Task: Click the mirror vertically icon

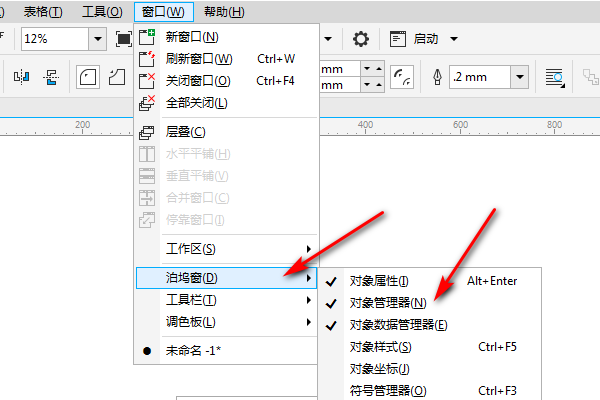Action: point(51,77)
